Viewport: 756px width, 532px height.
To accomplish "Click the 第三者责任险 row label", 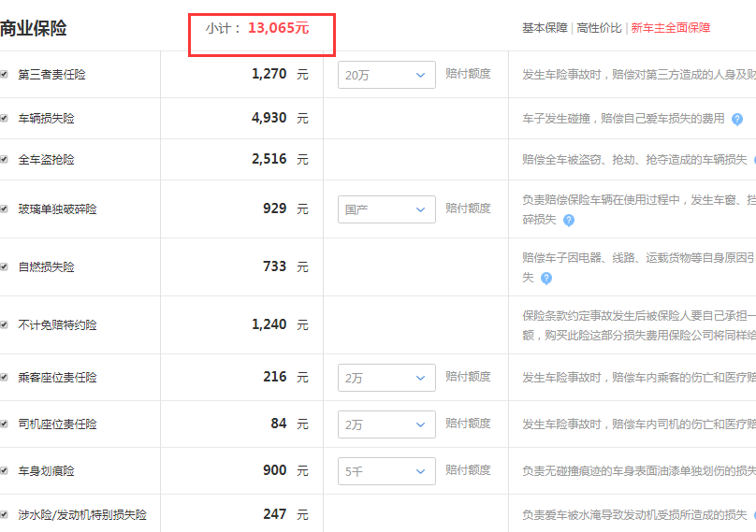I will pyautogui.click(x=52, y=75).
